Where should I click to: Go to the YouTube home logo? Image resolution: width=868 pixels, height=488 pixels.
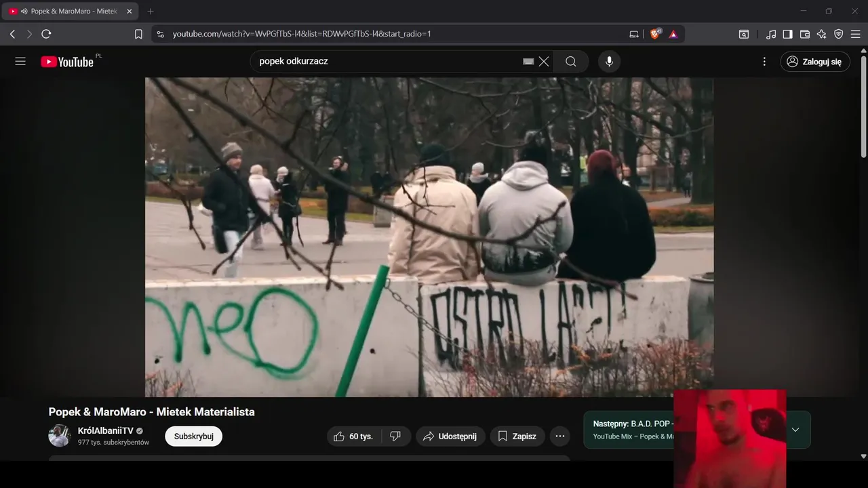point(67,62)
